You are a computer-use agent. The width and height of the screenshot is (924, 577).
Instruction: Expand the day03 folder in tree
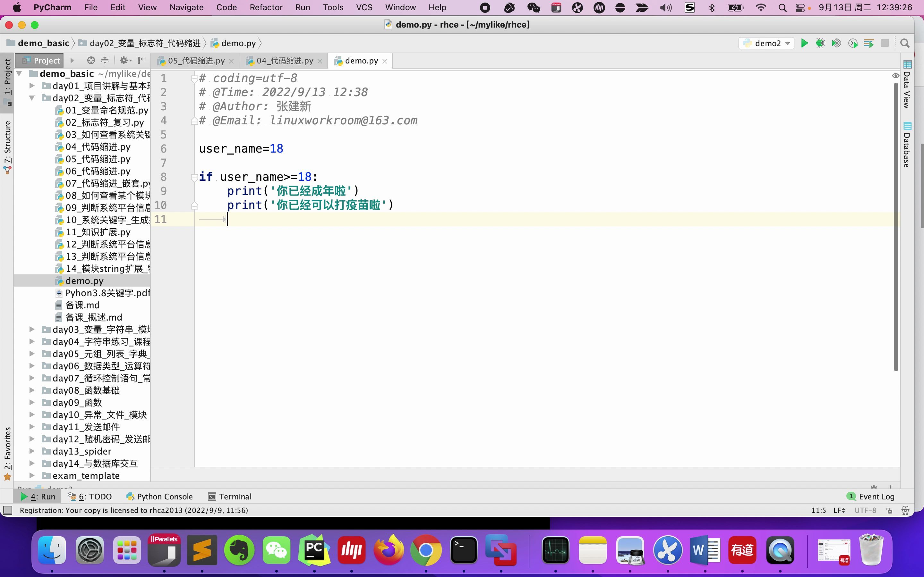(32, 329)
